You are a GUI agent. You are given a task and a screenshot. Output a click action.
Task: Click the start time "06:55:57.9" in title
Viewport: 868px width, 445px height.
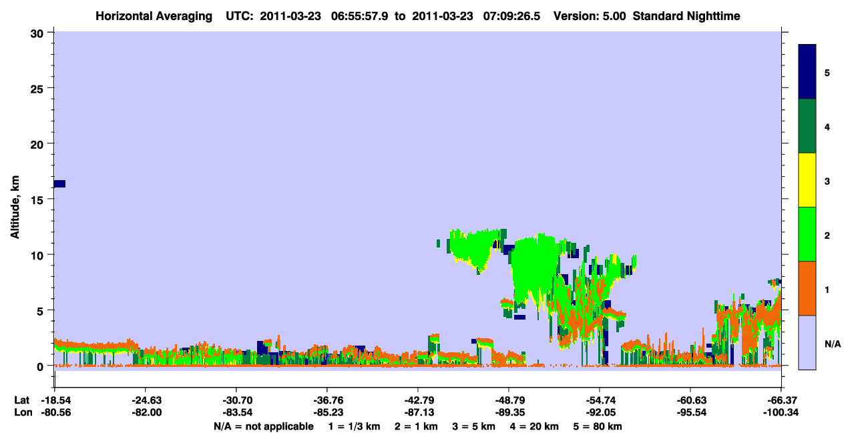(361, 16)
